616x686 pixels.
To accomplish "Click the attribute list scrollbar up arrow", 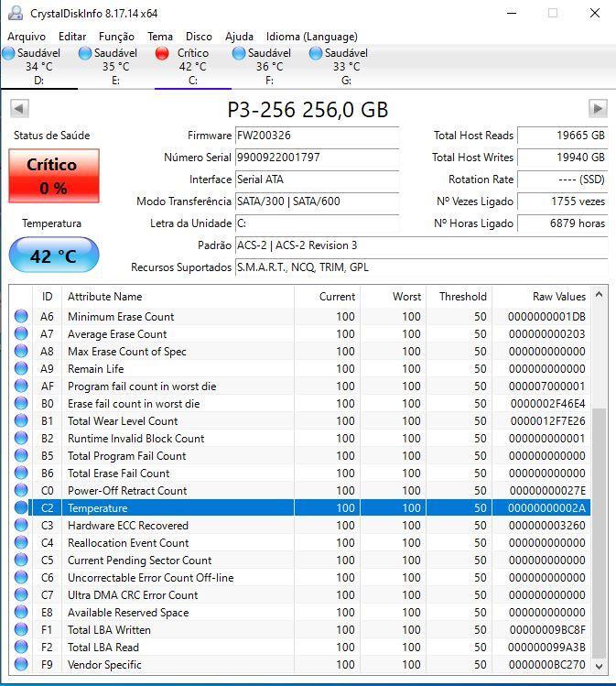I will (x=599, y=295).
